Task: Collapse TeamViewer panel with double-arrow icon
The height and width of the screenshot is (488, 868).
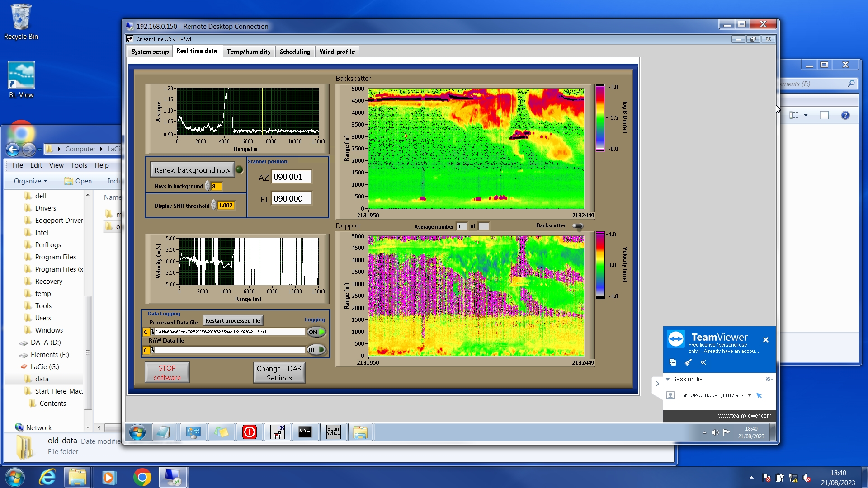Action: click(703, 362)
